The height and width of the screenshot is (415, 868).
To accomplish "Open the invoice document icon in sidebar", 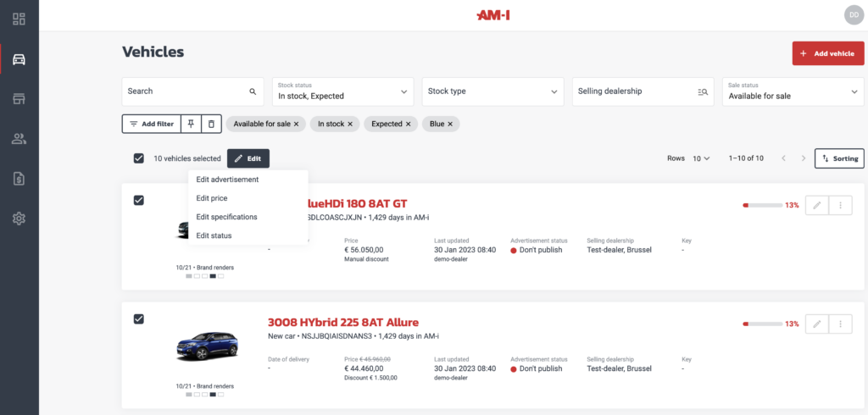I will (19, 179).
